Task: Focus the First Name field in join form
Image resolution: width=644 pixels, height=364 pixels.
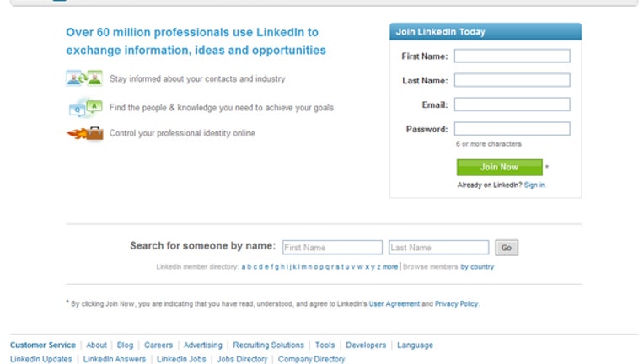Action: coord(512,56)
